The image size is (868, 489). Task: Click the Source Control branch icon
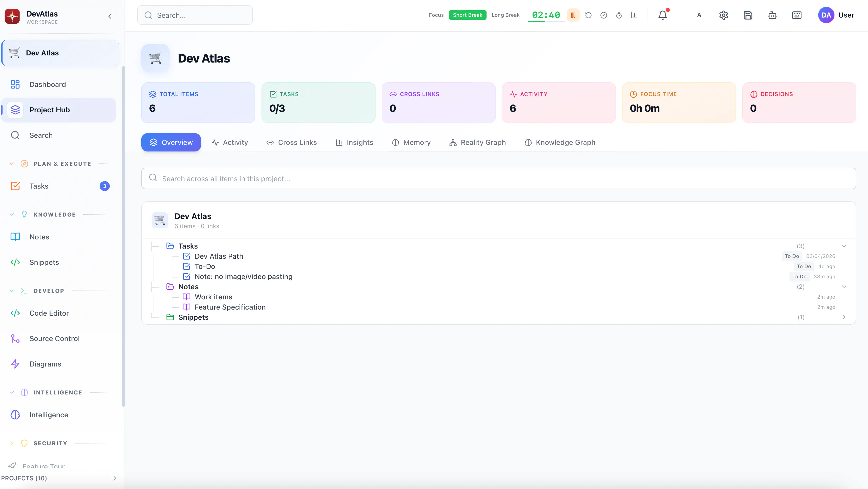[15, 338]
